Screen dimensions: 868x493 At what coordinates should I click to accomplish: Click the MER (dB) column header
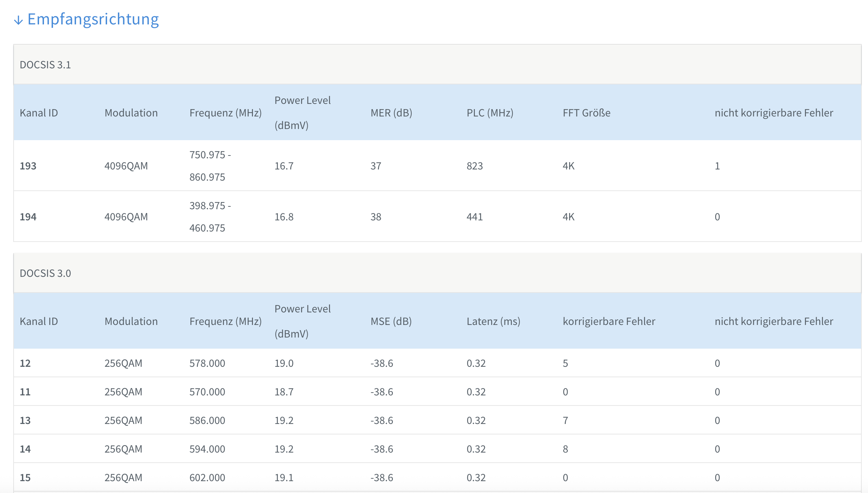pyautogui.click(x=391, y=113)
